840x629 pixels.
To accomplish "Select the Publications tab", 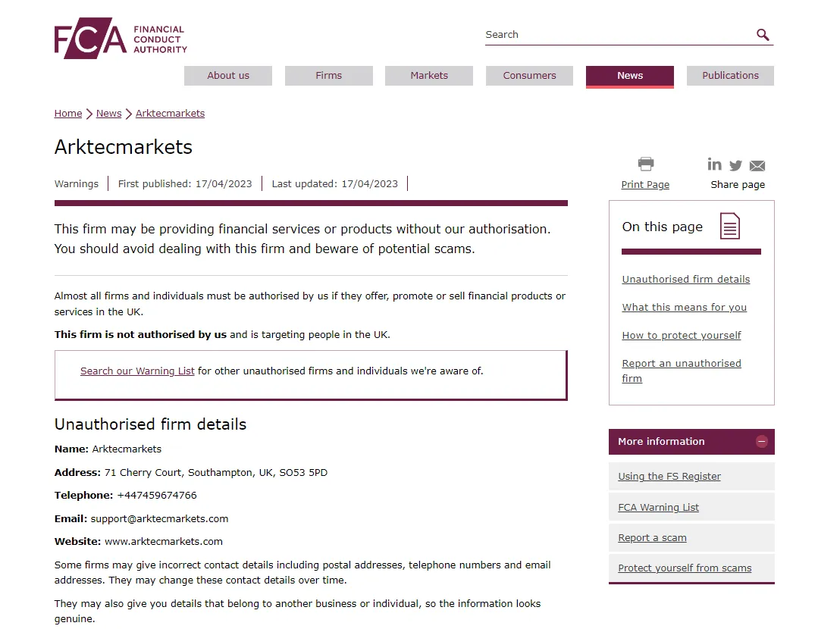I will [x=730, y=76].
